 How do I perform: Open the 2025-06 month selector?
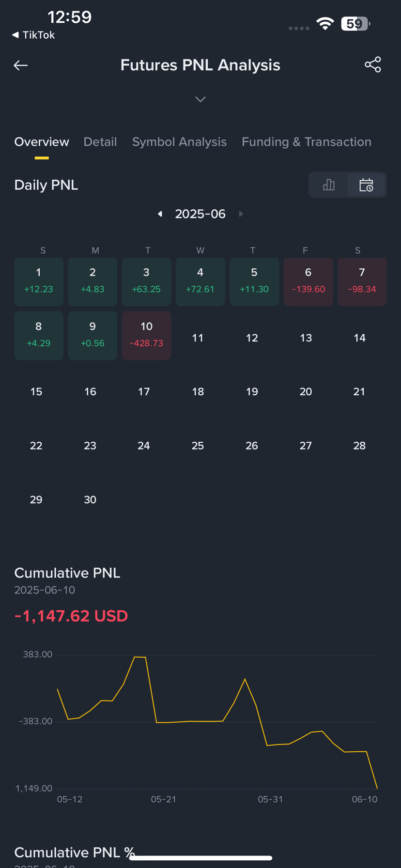tap(200, 214)
